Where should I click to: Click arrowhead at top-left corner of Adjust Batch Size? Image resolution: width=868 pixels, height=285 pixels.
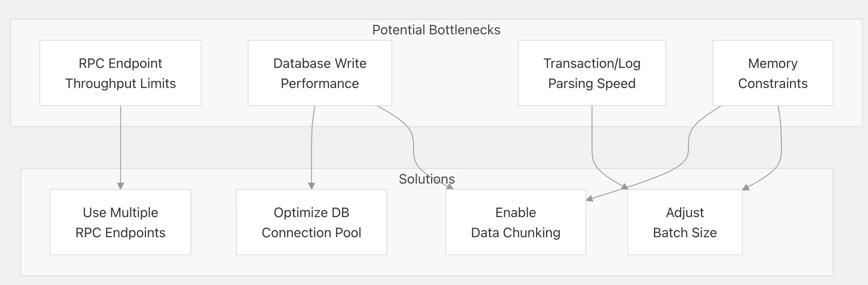[625, 186]
